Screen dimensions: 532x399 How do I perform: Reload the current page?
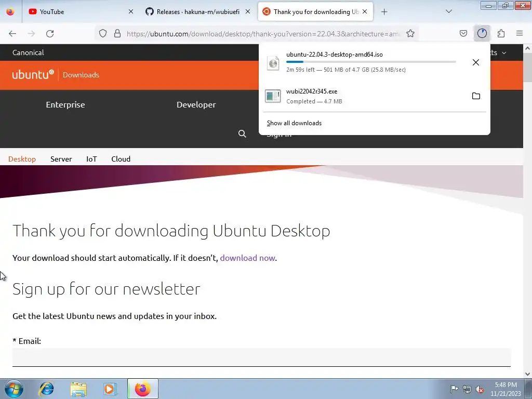[50, 34]
